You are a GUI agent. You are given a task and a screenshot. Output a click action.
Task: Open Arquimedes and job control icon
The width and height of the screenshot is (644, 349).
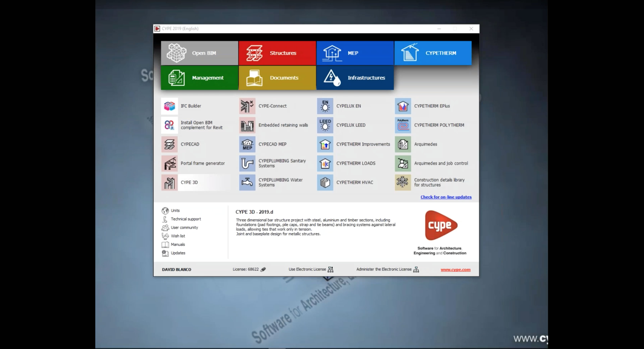tap(403, 163)
